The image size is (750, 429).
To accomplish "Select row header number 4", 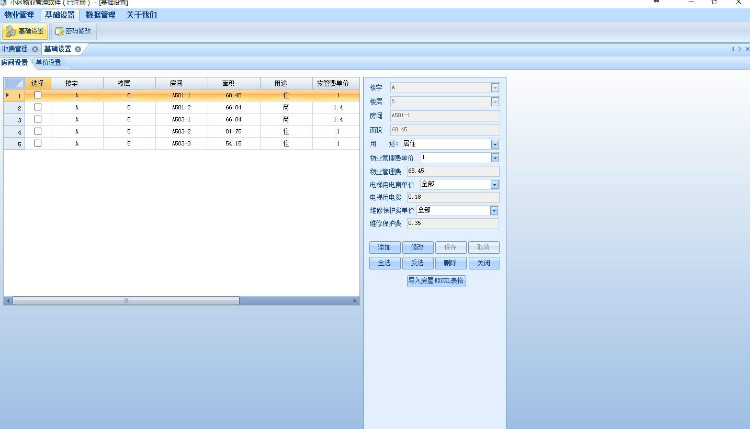I will [x=14, y=132].
